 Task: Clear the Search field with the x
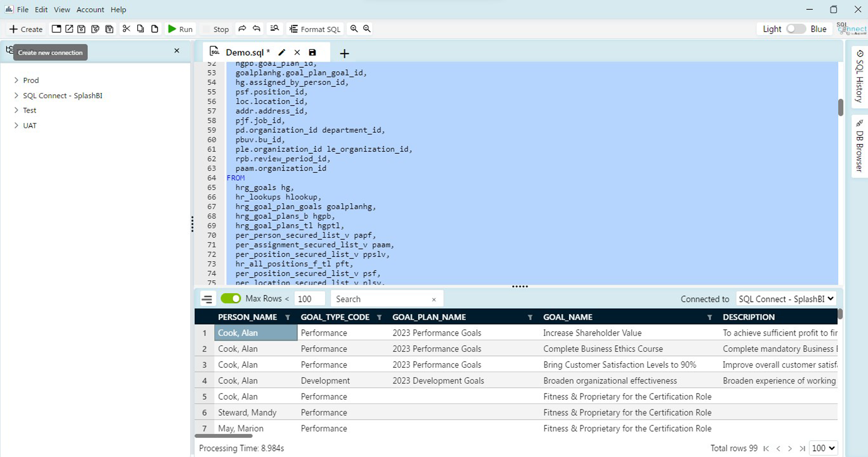(433, 299)
